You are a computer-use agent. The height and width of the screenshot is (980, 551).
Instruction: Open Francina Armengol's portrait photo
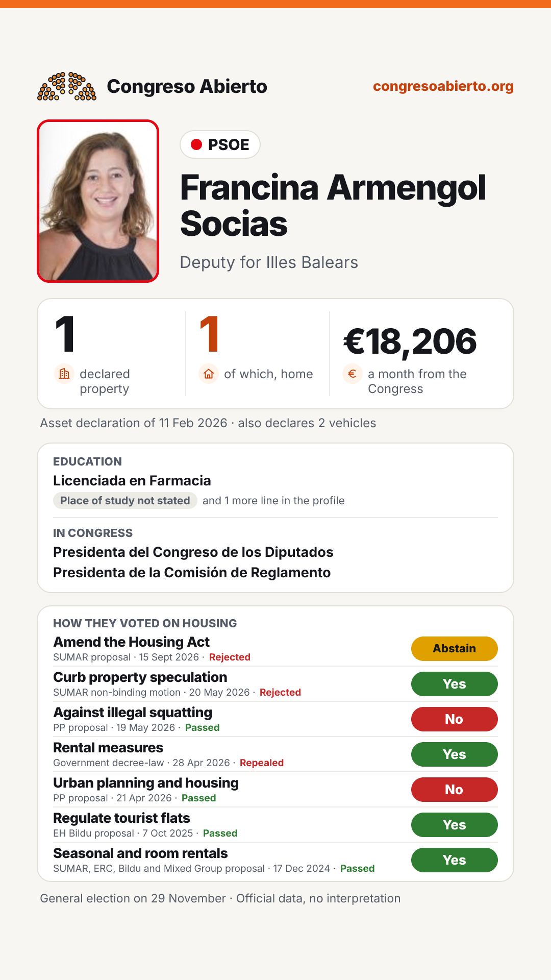pos(98,201)
